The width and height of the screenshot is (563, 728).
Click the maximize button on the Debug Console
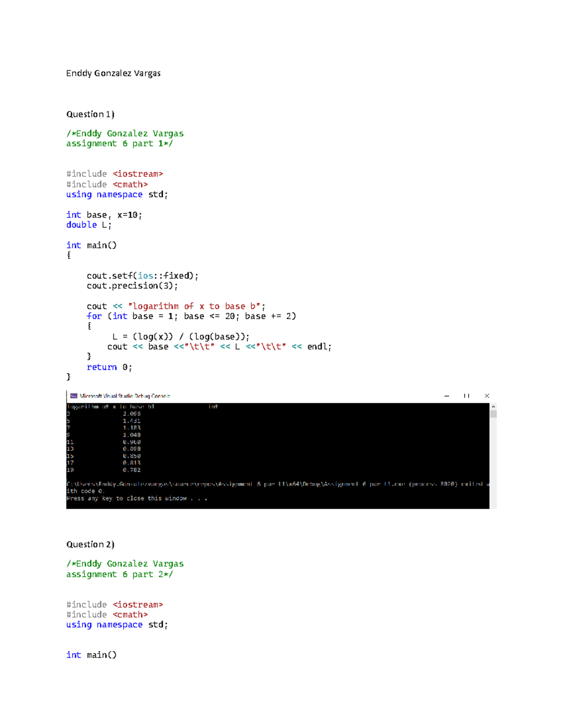pos(466,396)
